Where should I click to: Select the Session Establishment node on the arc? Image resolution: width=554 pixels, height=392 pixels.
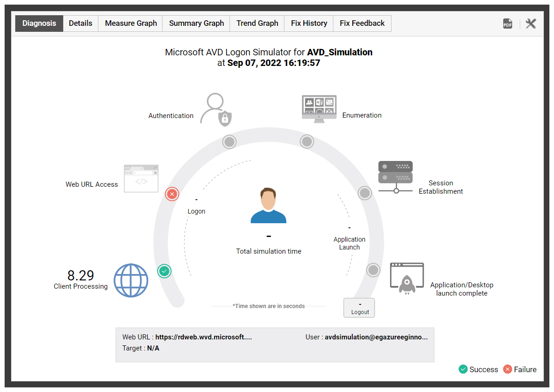365,193
